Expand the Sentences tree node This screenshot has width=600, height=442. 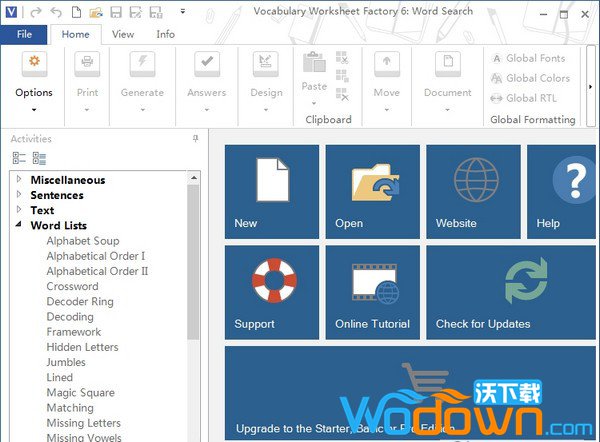point(19,194)
